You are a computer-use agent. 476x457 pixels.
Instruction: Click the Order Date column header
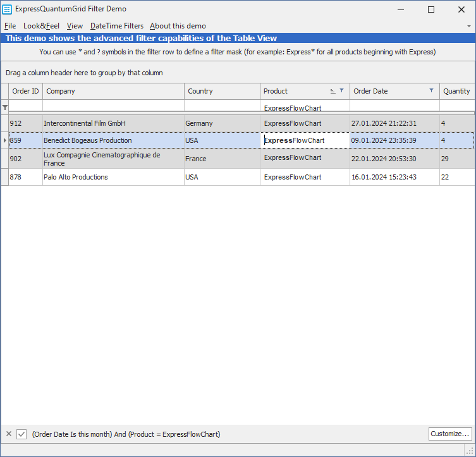pos(394,91)
